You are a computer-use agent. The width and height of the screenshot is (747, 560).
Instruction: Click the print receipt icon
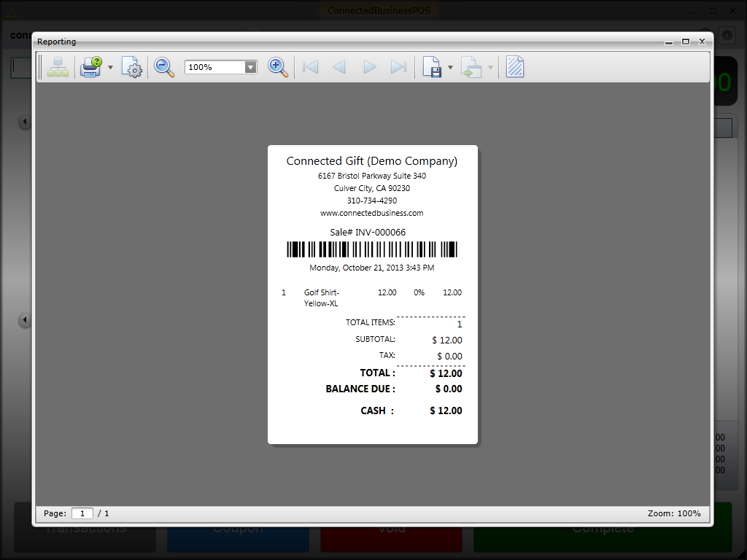click(x=91, y=68)
